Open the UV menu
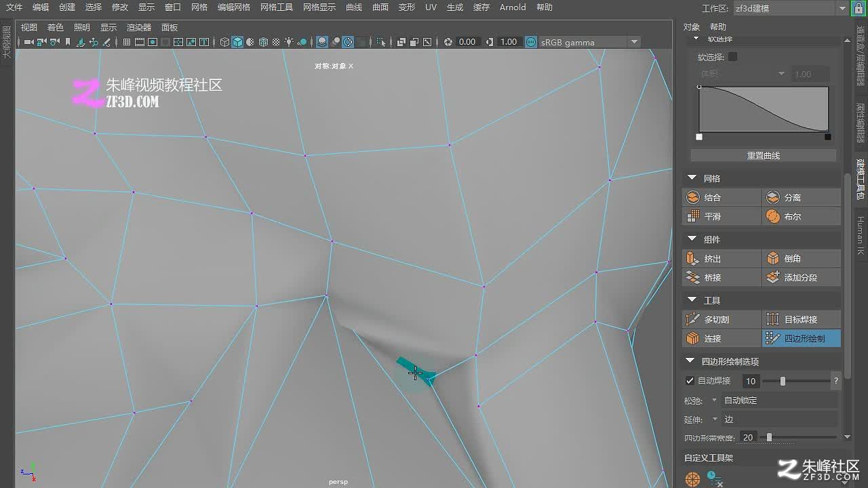Viewport: 868px width, 488px height. point(431,7)
